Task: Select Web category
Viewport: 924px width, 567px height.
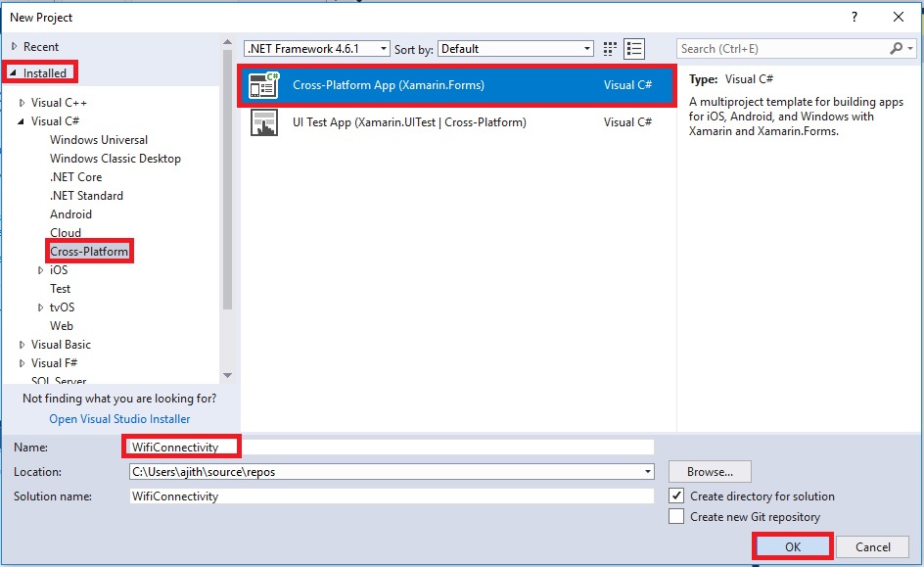Action: tap(62, 326)
